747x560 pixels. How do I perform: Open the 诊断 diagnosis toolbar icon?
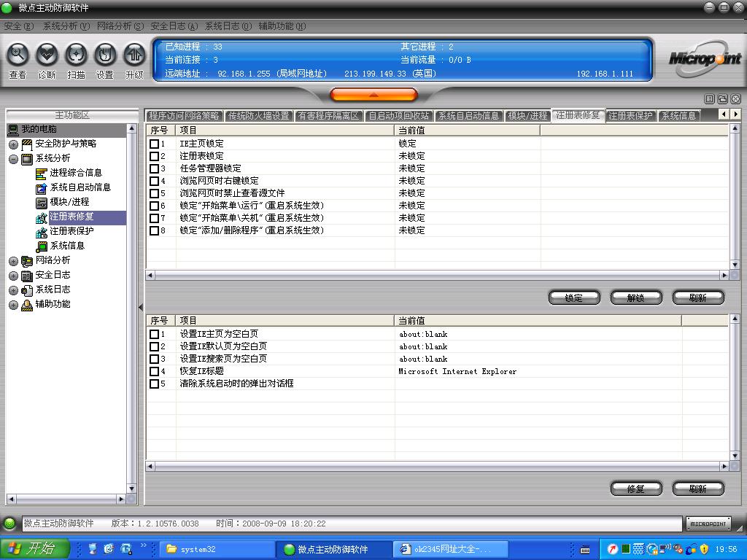point(47,55)
